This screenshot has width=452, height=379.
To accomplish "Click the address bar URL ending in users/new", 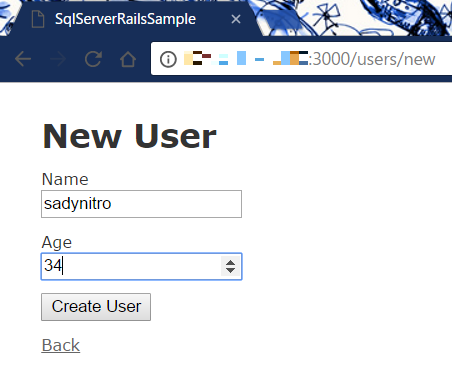I will (x=309, y=59).
